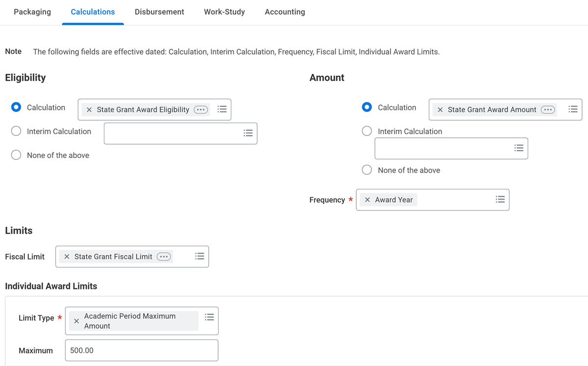Open the Accounting tab
The height and width of the screenshot is (366, 588).
click(285, 12)
